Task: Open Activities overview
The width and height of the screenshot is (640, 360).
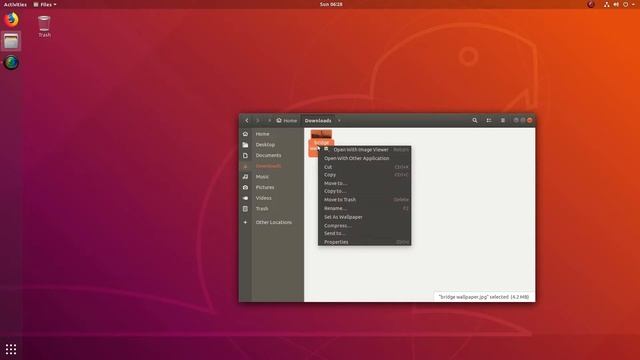Action: (x=15, y=4)
